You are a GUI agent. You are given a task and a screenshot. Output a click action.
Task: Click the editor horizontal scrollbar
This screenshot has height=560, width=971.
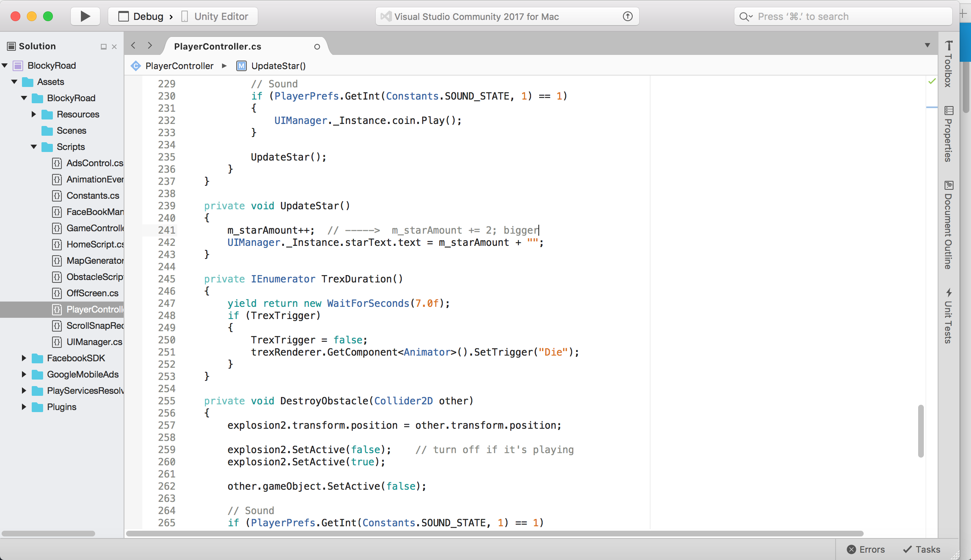click(x=494, y=533)
